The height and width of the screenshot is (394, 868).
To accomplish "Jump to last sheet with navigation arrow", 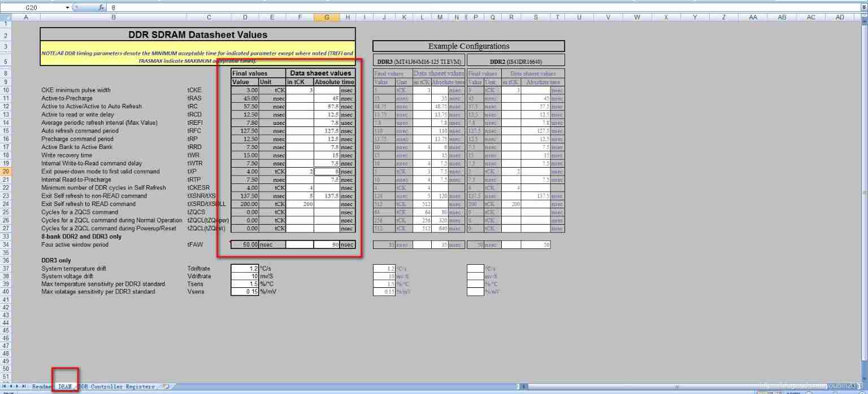I will pyautogui.click(x=24, y=386).
